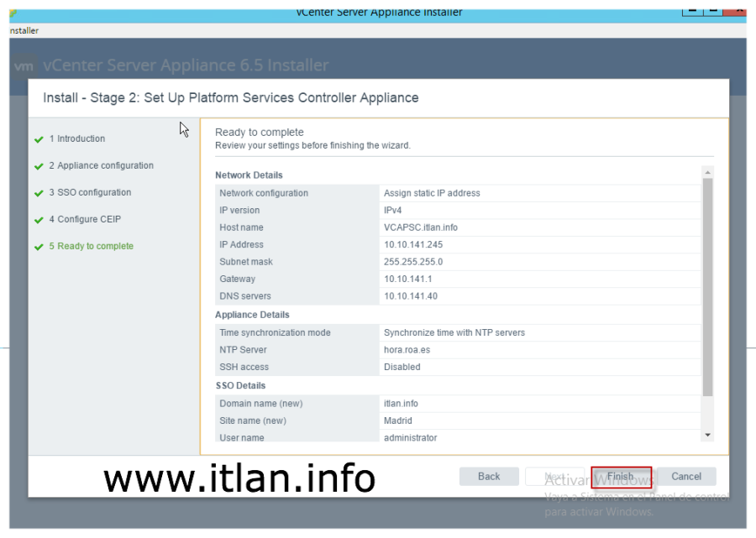756x538 pixels.
Task: Click the scrollbar down arrow in summary
Action: click(x=707, y=435)
